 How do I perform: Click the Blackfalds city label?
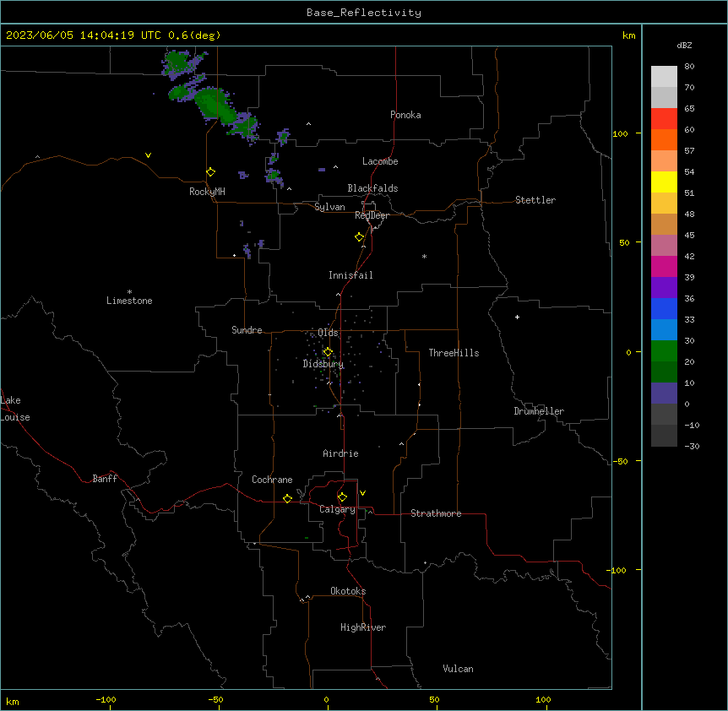(372, 188)
